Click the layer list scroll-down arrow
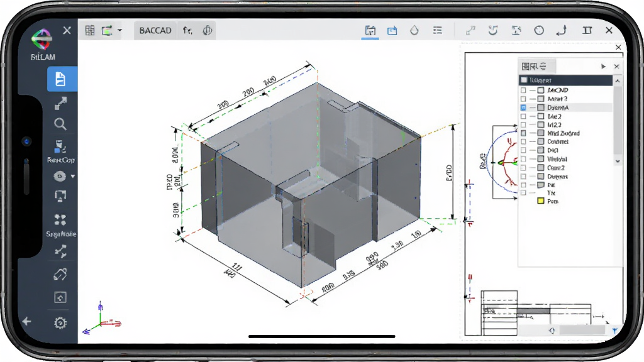Viewport: 644px width, 362px height. pos(618,162)
